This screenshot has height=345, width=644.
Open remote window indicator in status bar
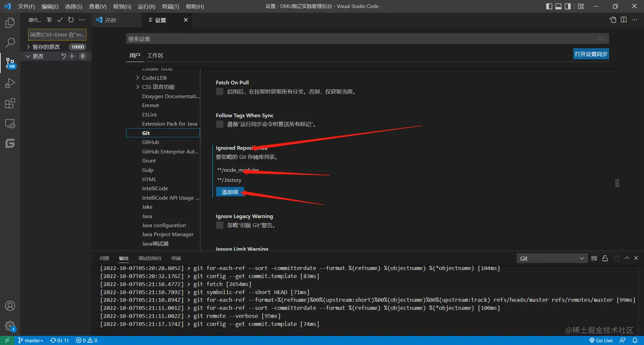7,340
